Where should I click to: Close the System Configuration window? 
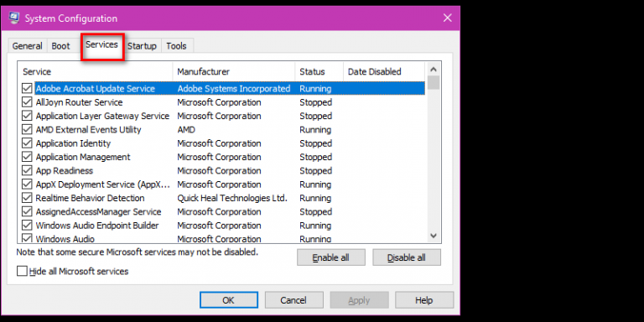click(x=447, y=18)
